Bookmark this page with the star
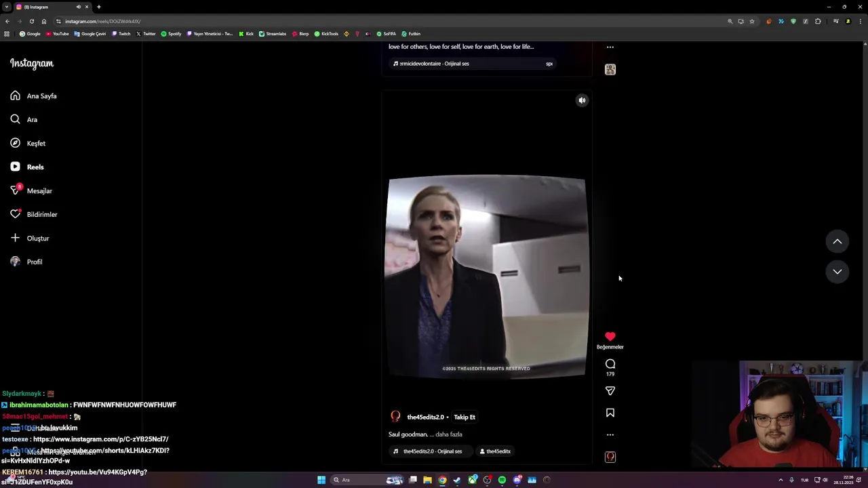The width and height of the screenshot is (868, 488). [x=752, y=21]
